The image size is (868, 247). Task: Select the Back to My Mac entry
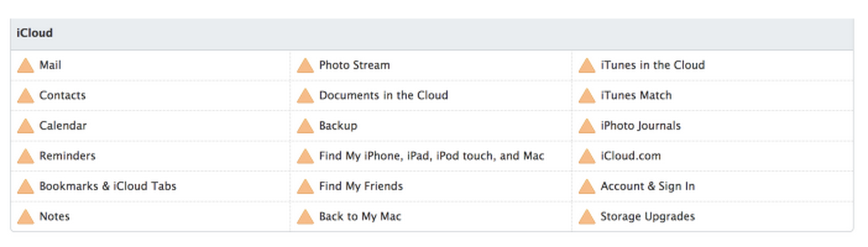360,217
